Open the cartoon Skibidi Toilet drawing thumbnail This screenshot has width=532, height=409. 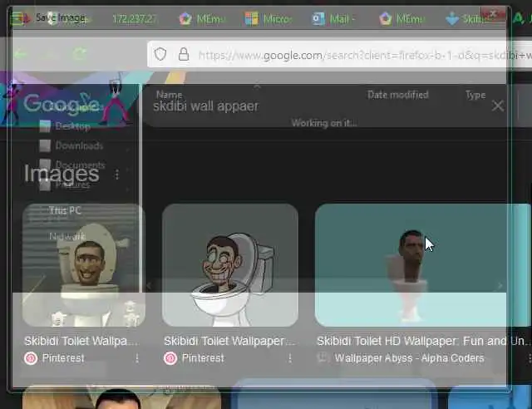[x=230, y=265]
